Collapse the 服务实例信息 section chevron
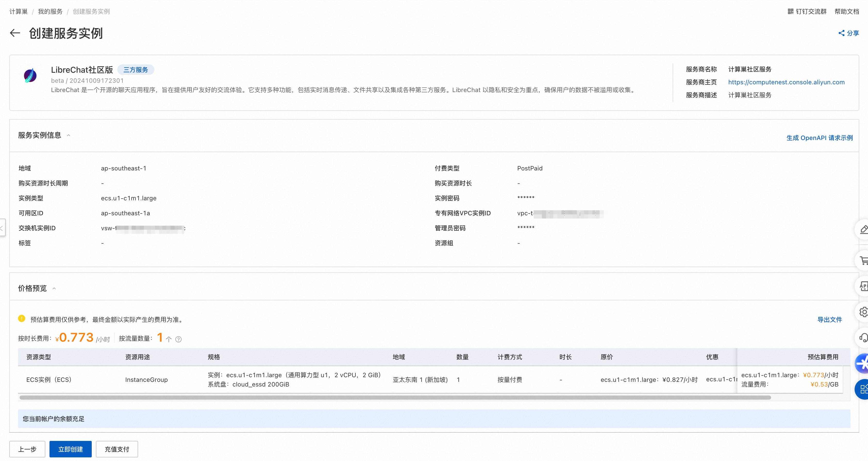The height and width of the screenshot is (461, 868). [68, 135]
